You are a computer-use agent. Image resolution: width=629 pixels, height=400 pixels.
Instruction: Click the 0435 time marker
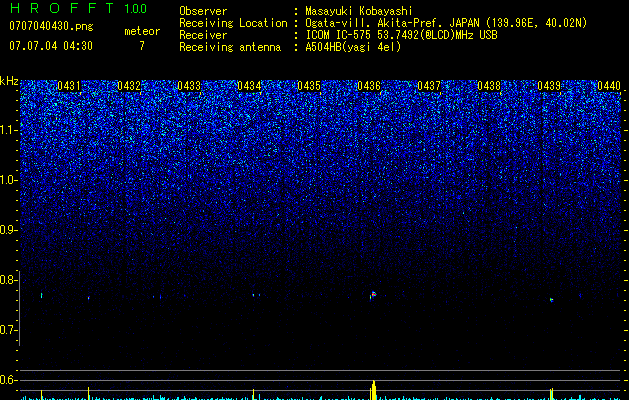(309, 86)
